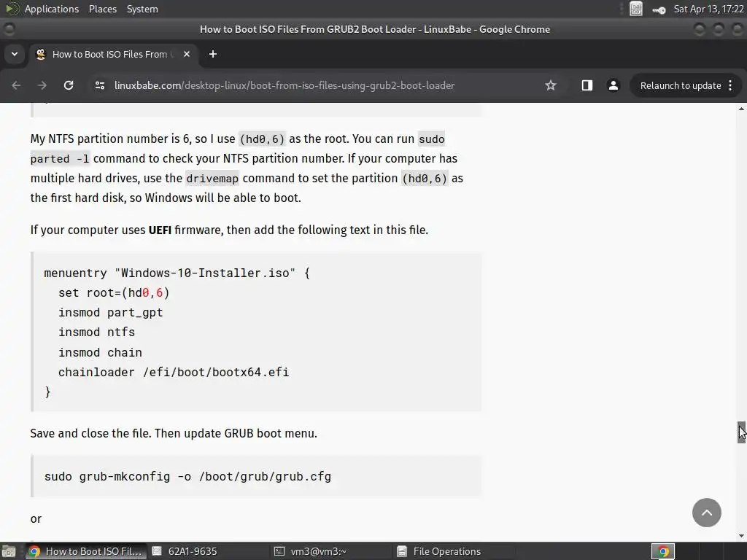Close the 'How to Boot ISO Files' tab
747x560 pixels.
point(187,54)
